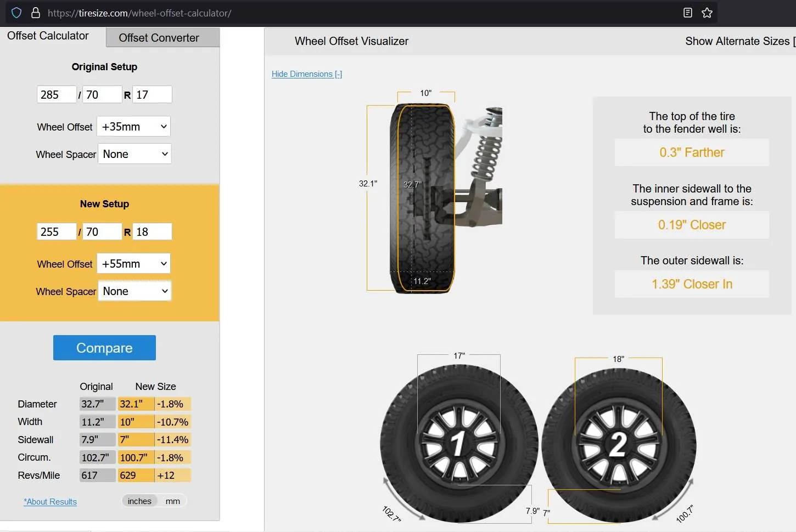Viewport: 796px width, 532px height.
Task: Open original Wheel Offset +35mm dropdown
Action: (133, 127)
